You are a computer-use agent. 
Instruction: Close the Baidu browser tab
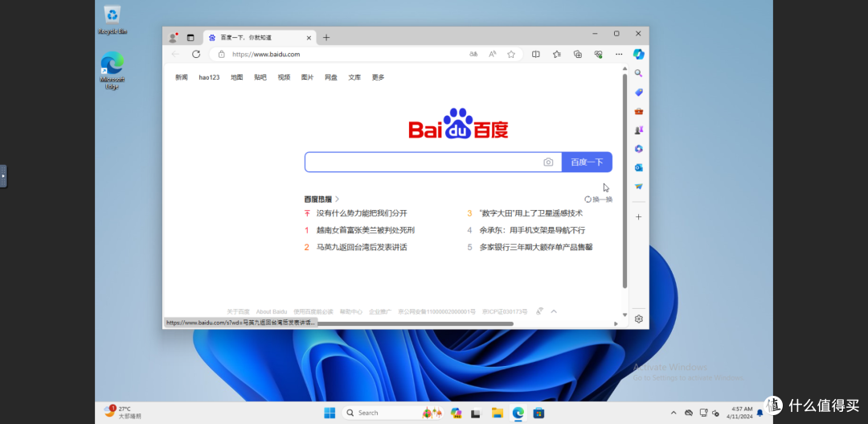point(309,38)
